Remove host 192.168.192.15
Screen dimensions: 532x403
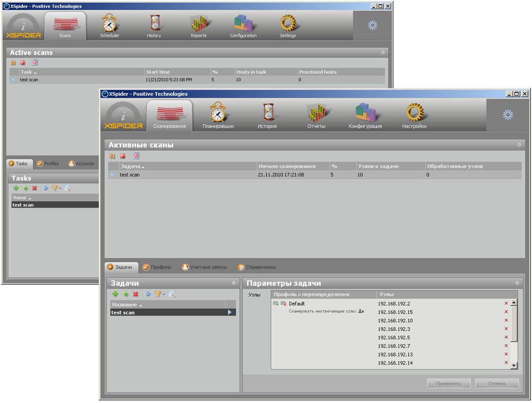[x=506, y=312]
